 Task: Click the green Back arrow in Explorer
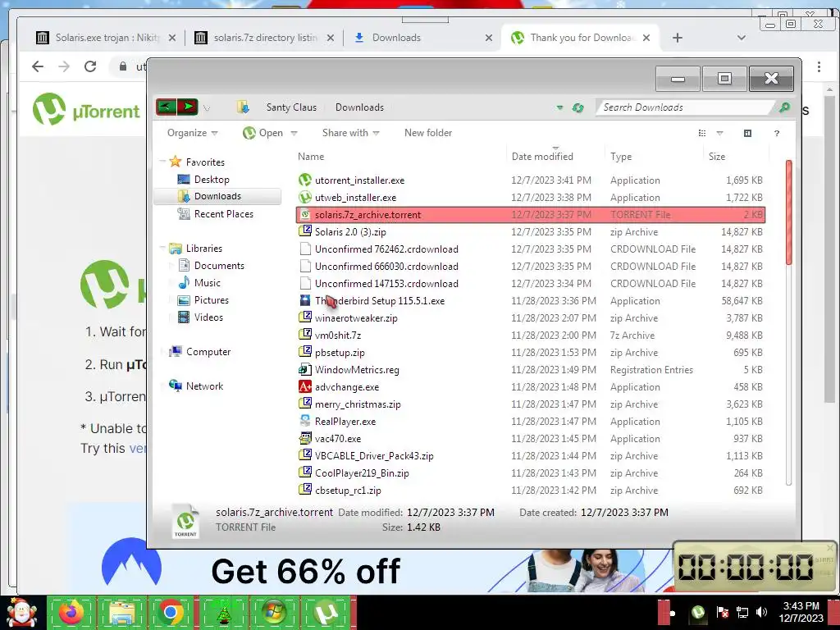(x=166, y=107)
